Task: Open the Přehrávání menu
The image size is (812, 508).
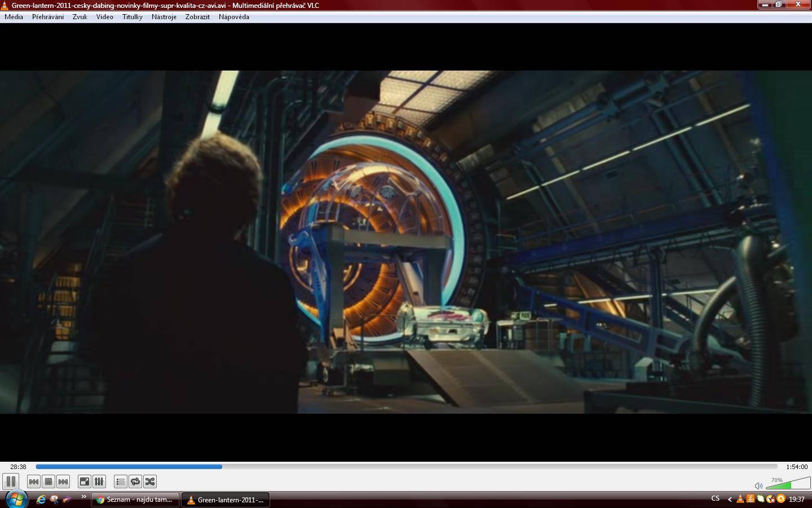Action: (x=48, y=17)
